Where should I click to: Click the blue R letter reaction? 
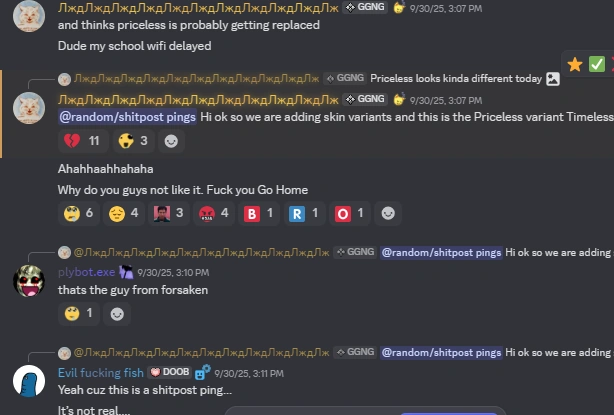(304, 213)
